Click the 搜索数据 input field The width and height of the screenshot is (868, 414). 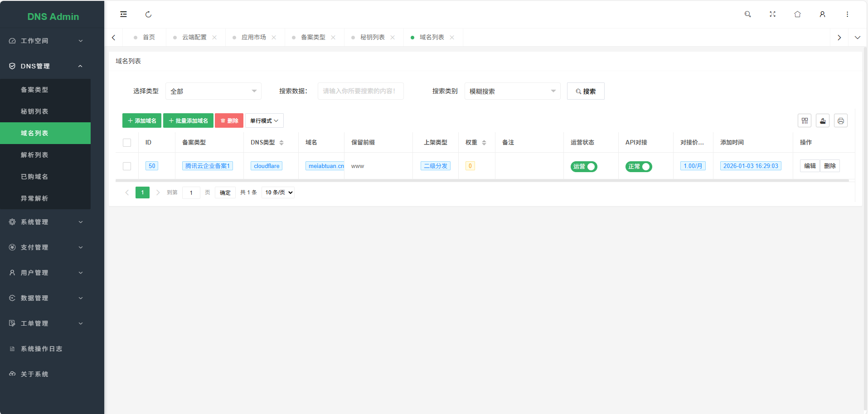[360, 91]
